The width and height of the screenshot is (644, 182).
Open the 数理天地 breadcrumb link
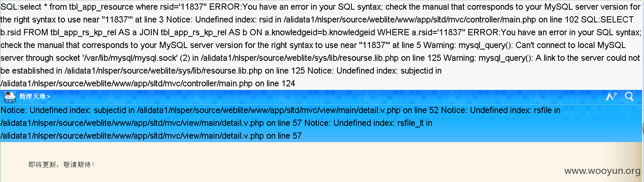pos(33,96)
